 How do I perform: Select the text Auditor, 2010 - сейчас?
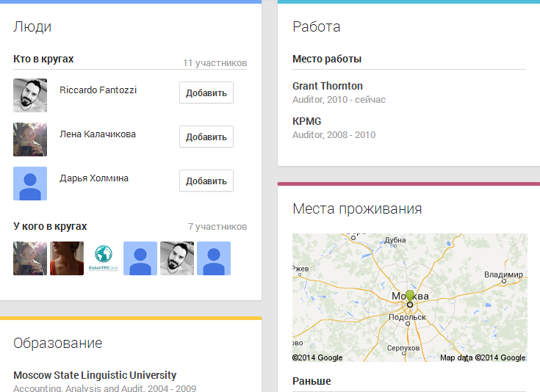pos(339,100)
